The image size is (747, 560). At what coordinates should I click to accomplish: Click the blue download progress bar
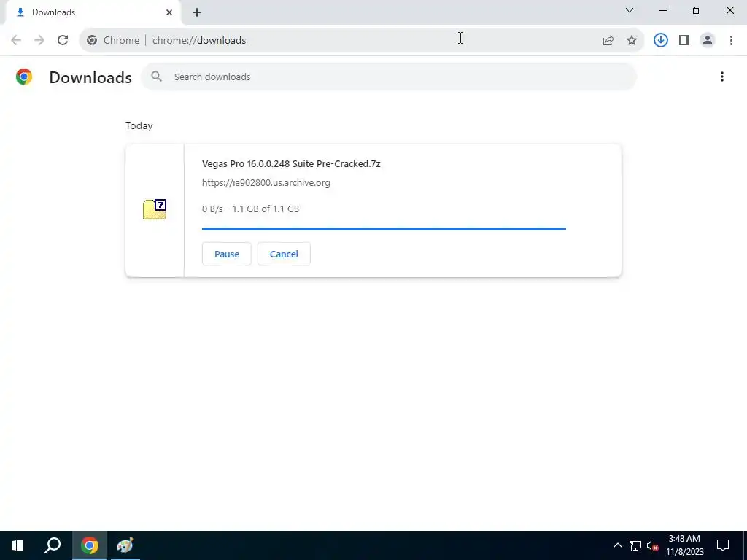point(384,229)
